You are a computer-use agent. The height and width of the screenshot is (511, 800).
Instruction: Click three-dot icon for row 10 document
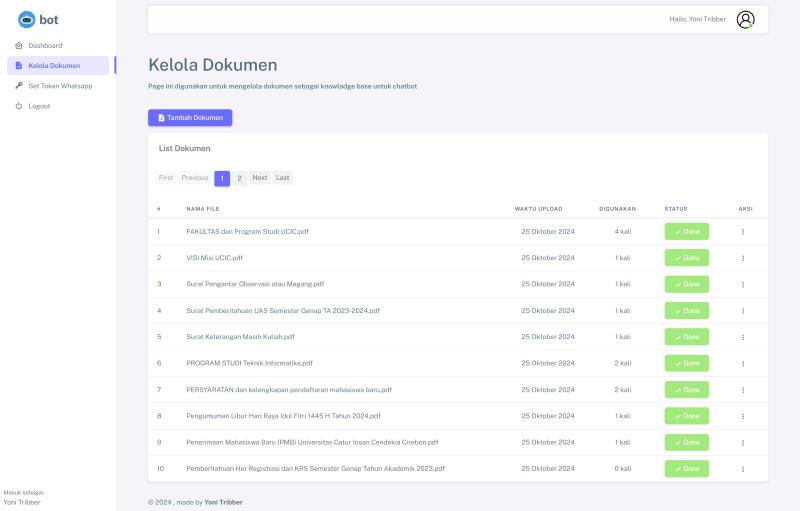(x=743, y=469)
